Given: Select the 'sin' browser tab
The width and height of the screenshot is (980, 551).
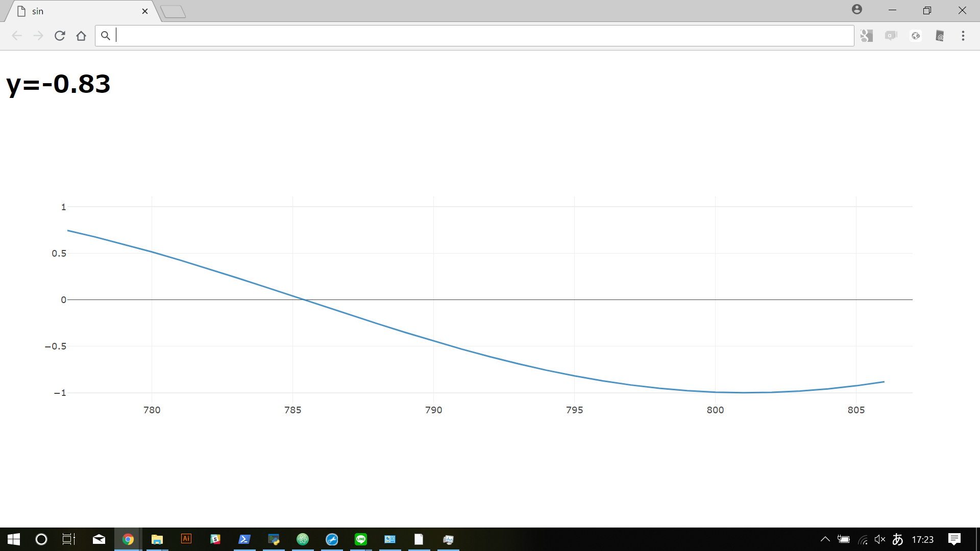Looking at the screenshot, I should 77,11.
